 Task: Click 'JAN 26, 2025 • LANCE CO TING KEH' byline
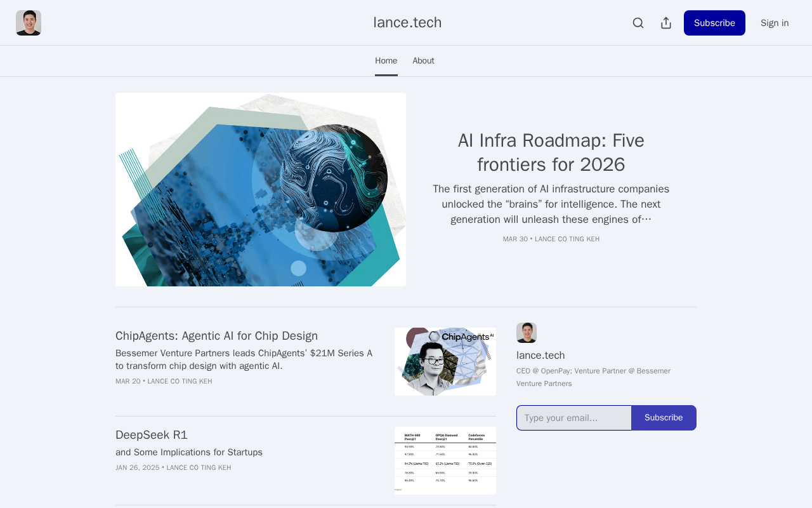pos(173,468)
